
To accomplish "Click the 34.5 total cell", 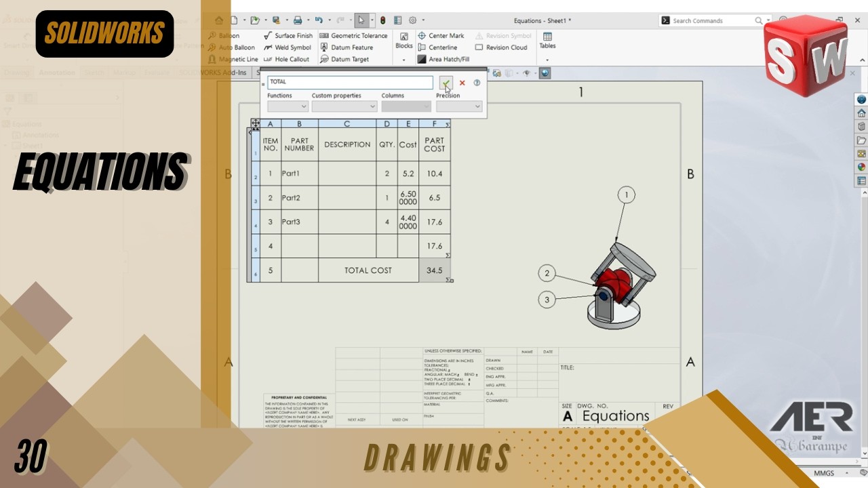I will point(435,270).
